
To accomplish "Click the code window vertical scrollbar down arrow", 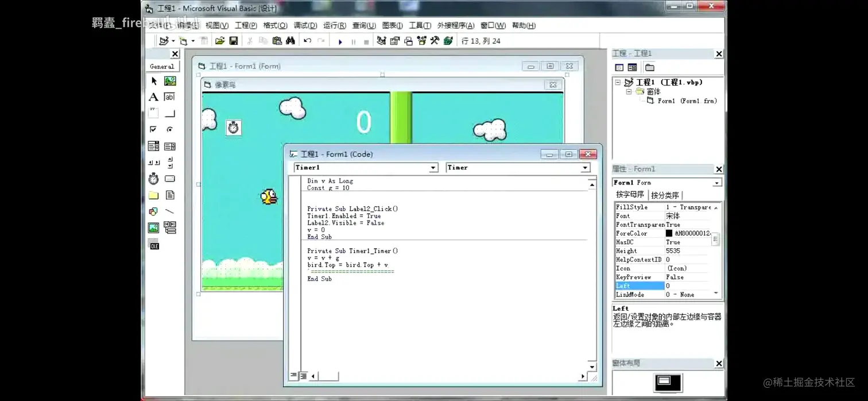I will (592, 367).
